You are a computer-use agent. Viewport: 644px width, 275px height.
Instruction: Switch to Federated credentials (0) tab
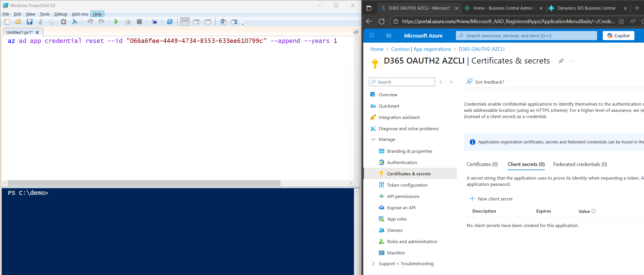click(x=580, y=164)
